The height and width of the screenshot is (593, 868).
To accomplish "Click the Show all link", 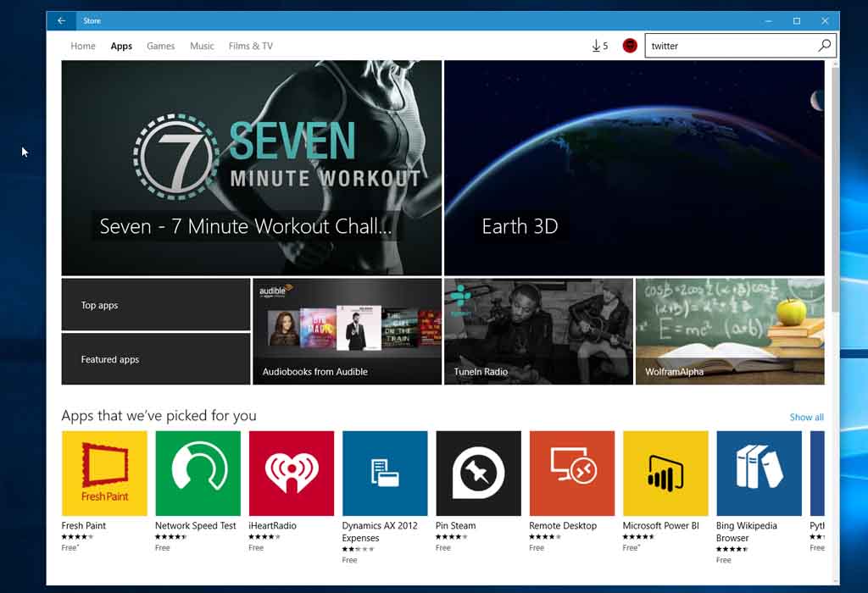I will (806, 417).
